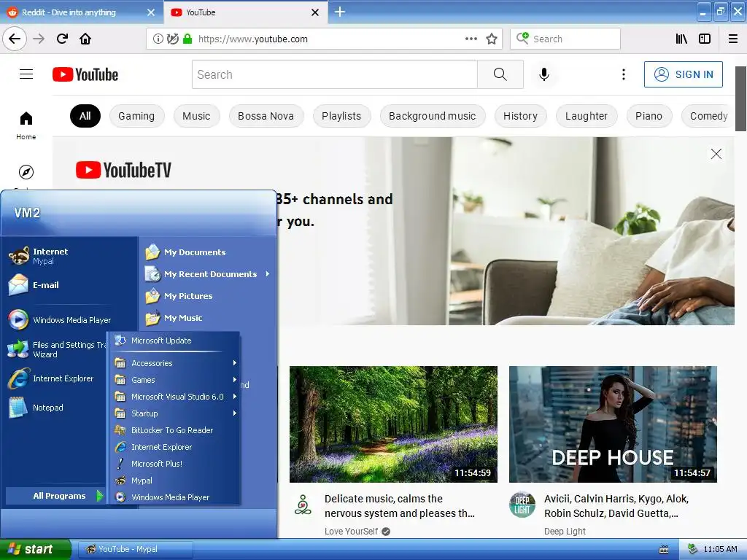
Task: Open page actions three-dot menu in address bar
Action: pyautogui.click(x=471, y=39)
